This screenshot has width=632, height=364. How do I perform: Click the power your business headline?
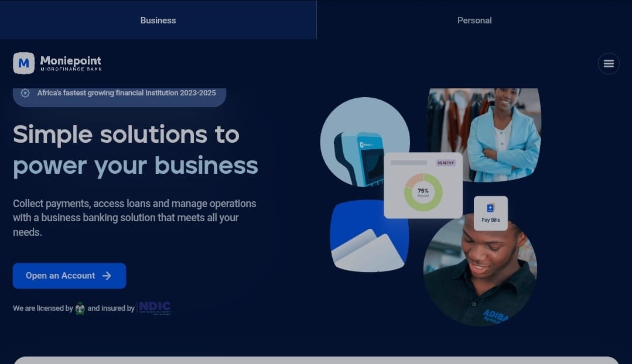pos(135,166)
